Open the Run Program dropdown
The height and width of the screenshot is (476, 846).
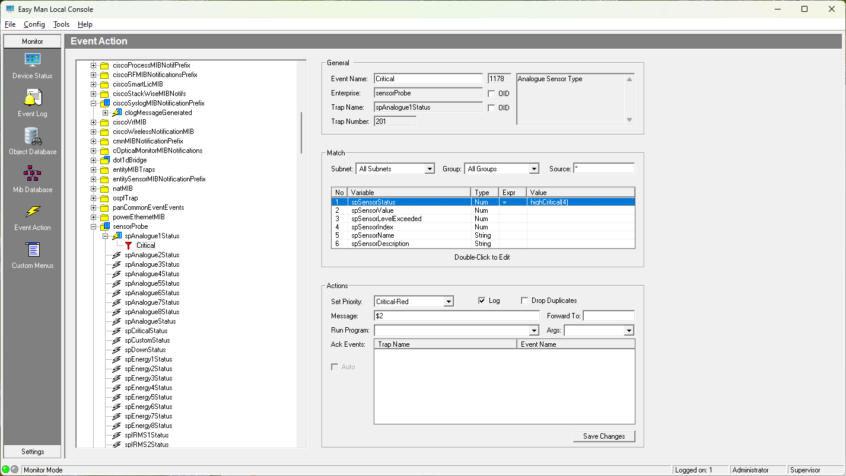pos(534,330)
